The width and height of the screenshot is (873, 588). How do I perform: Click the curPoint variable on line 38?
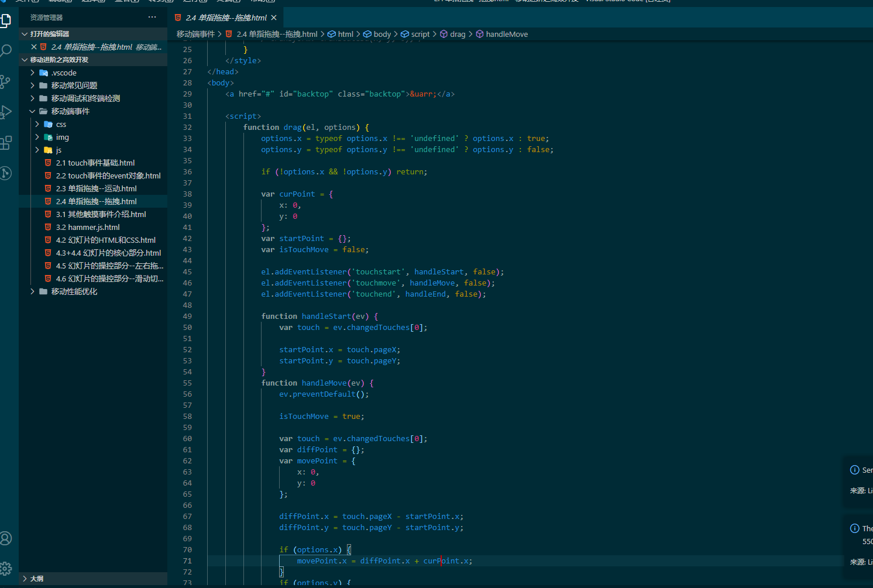coord(297,194)
